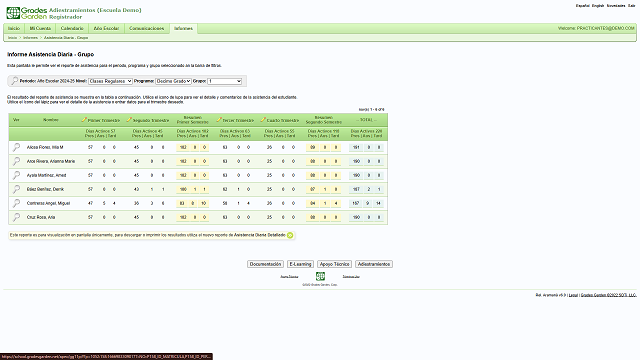This screenshot has width=640, height=360.
Task: Click total tardies 14 for Contreras Angel
Action: point(378,203)
